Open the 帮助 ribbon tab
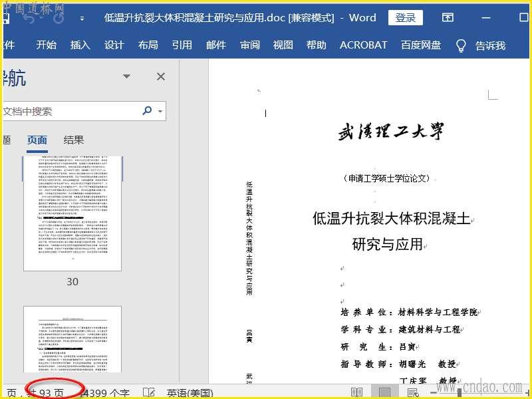532x399 pixels. 317,45
